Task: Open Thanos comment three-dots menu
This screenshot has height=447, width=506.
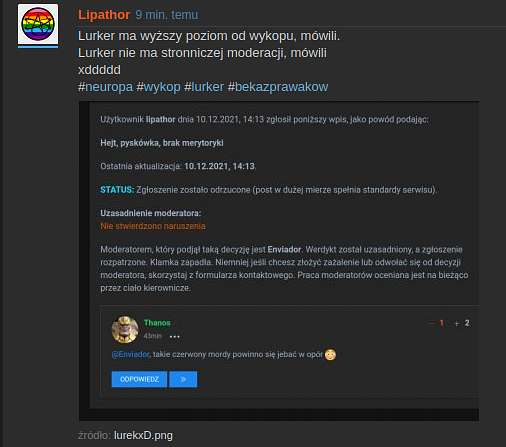Action: pos(175,337)
